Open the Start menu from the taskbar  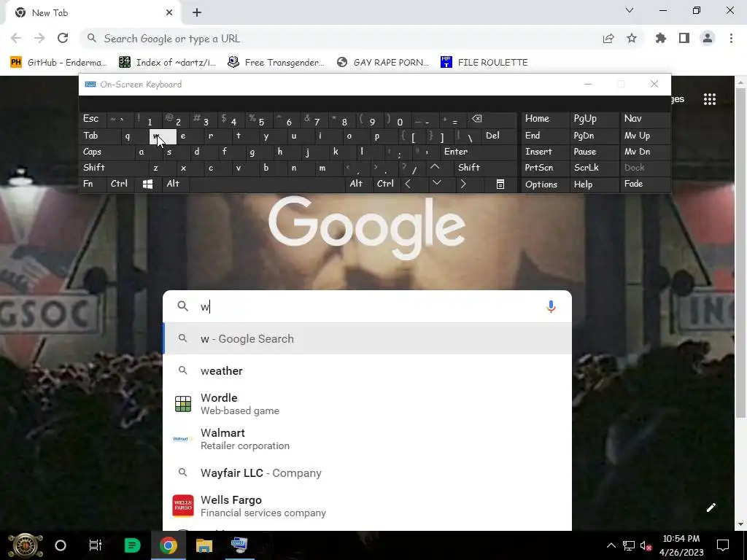point(26,545)
